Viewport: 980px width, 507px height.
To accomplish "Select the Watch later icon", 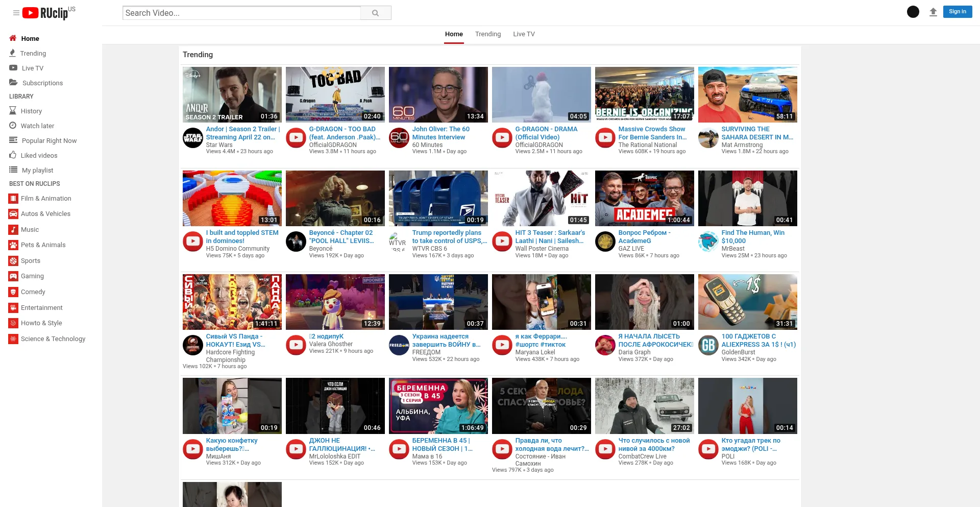I will tap(13, 126).
